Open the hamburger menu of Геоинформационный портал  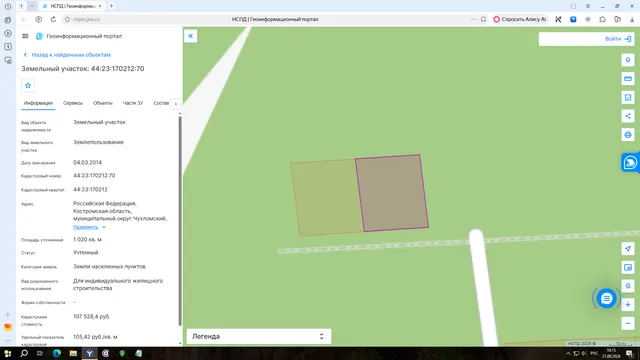click(25, 36)
